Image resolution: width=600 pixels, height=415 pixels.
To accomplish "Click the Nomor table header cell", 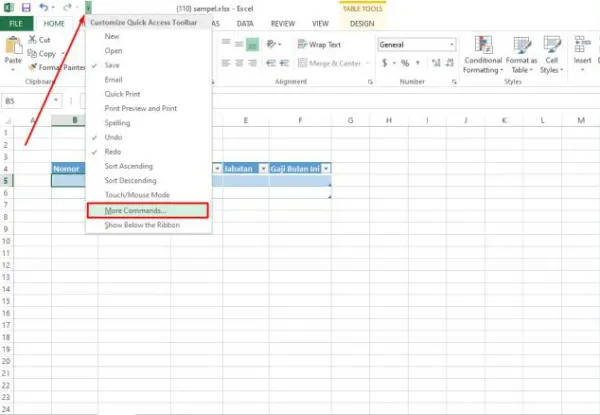I will click(68, 169).
